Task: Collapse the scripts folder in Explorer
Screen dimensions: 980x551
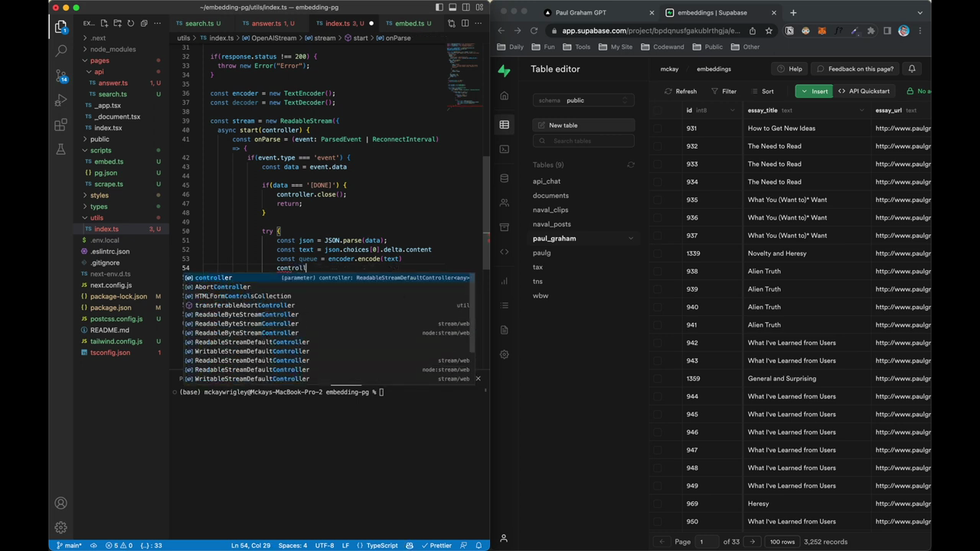Action: [x=100, y=150]
